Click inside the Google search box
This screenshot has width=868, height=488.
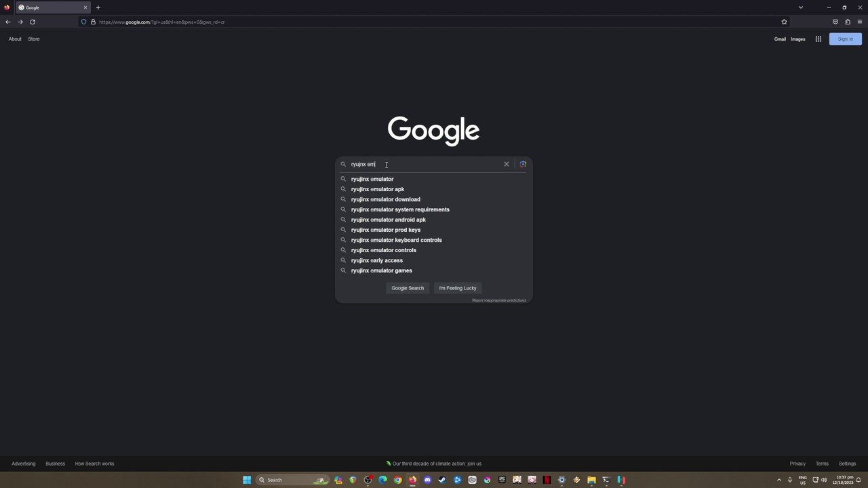425,164
